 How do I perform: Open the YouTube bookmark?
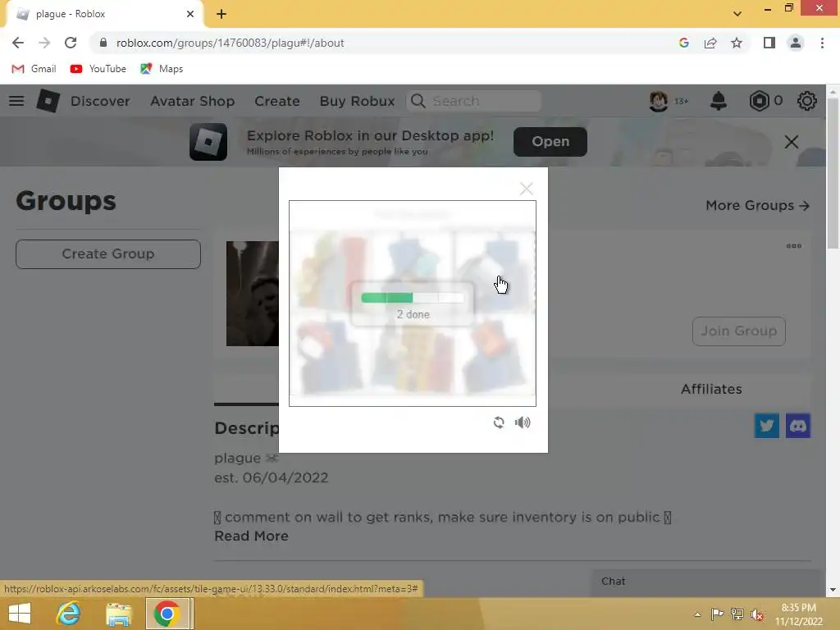tap(98, 69)
